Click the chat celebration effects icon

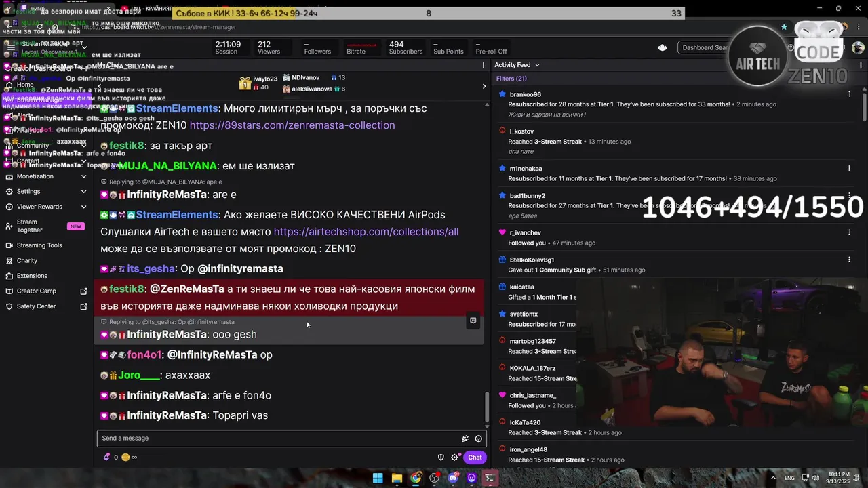point(465,439)
